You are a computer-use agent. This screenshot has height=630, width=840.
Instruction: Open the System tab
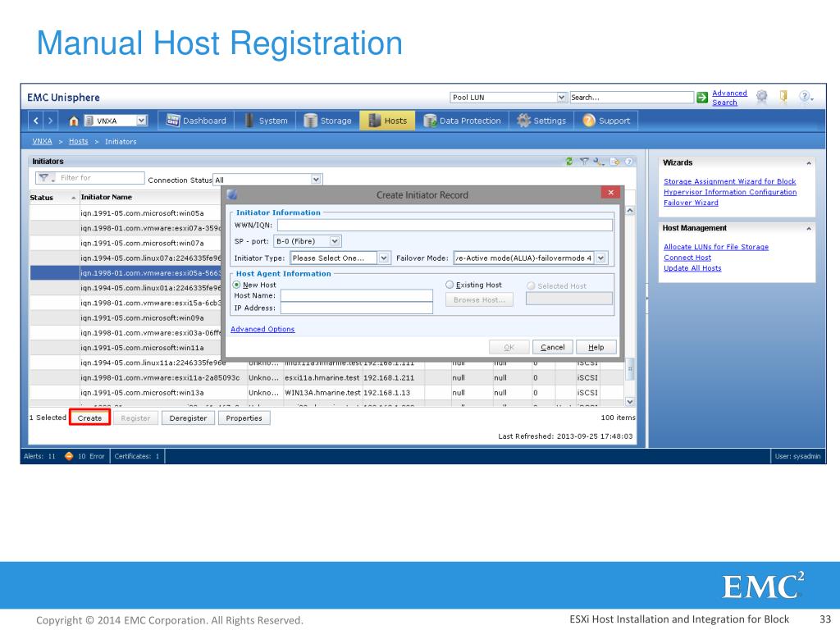click(266, 121)
